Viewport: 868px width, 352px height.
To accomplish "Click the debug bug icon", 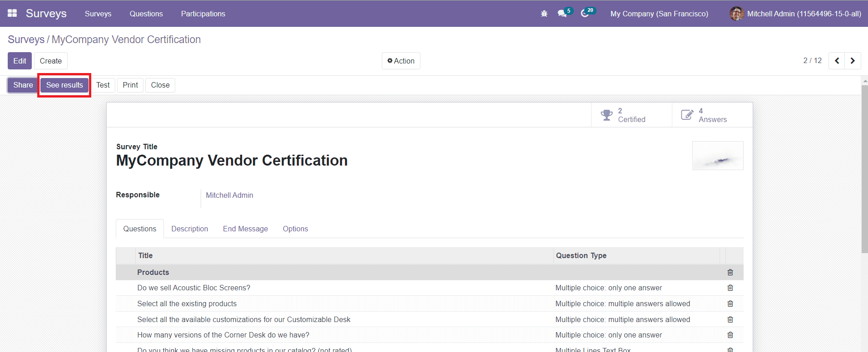I will tap(544, 14).
